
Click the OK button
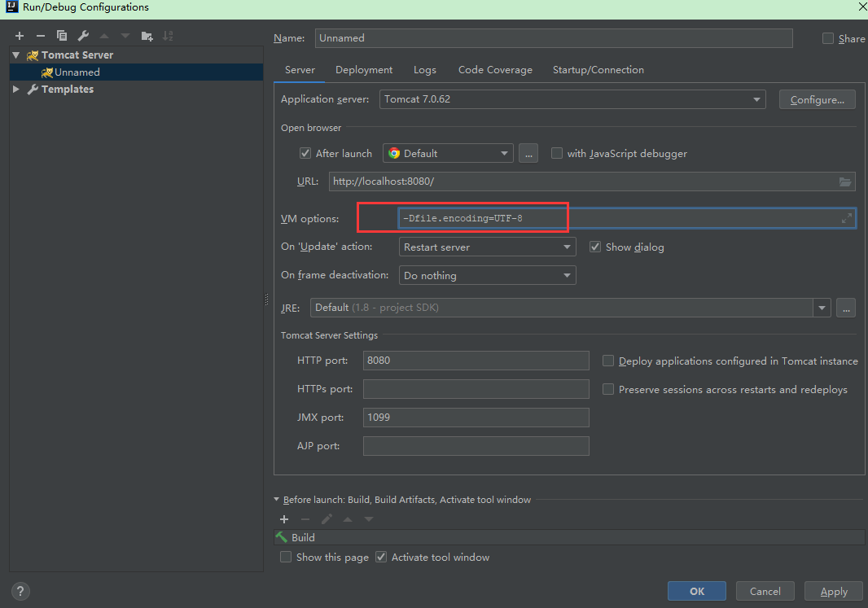point(696,591)
